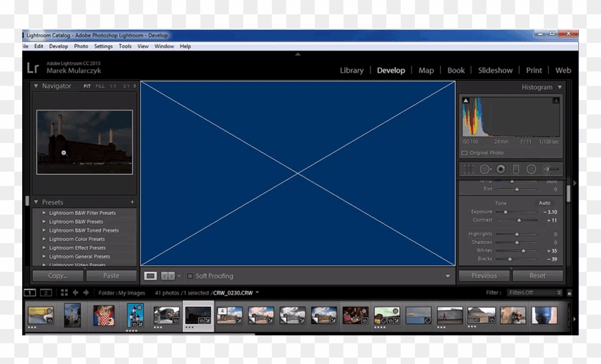Click the Contrast slider handle
601x364 pixels.
coord(519,220)
